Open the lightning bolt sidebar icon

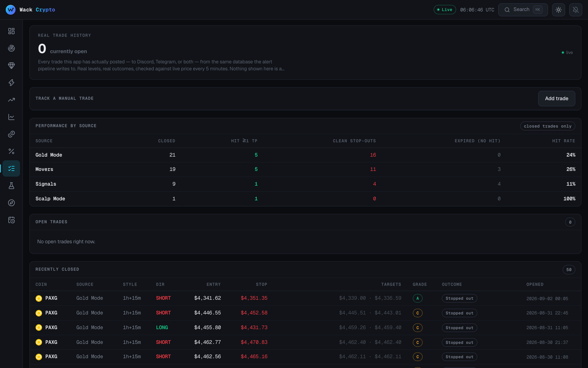pos(11,83)
